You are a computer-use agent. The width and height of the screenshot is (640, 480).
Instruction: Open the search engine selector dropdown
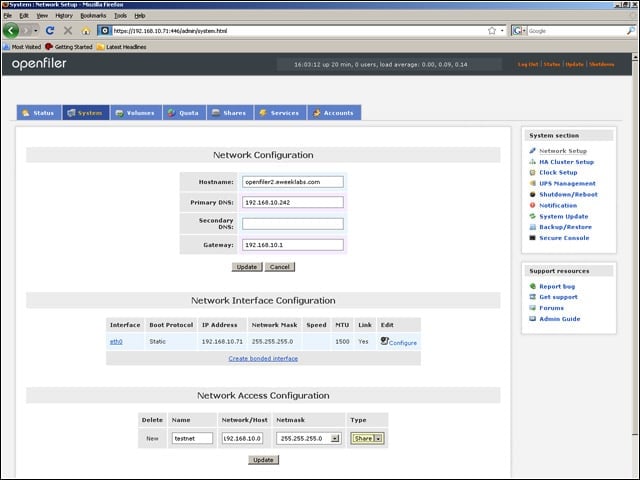520,31
